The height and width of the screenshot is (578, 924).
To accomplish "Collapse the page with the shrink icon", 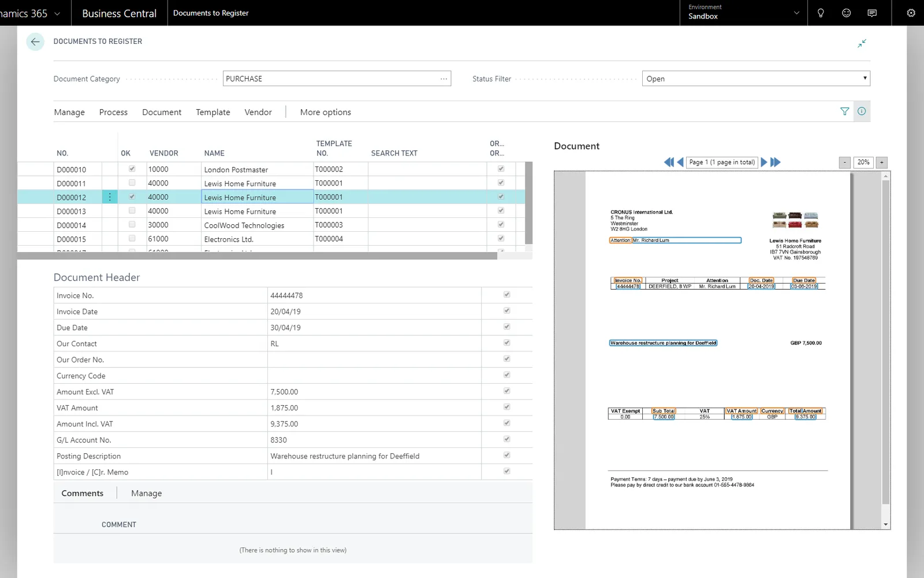I will (862, 43).
